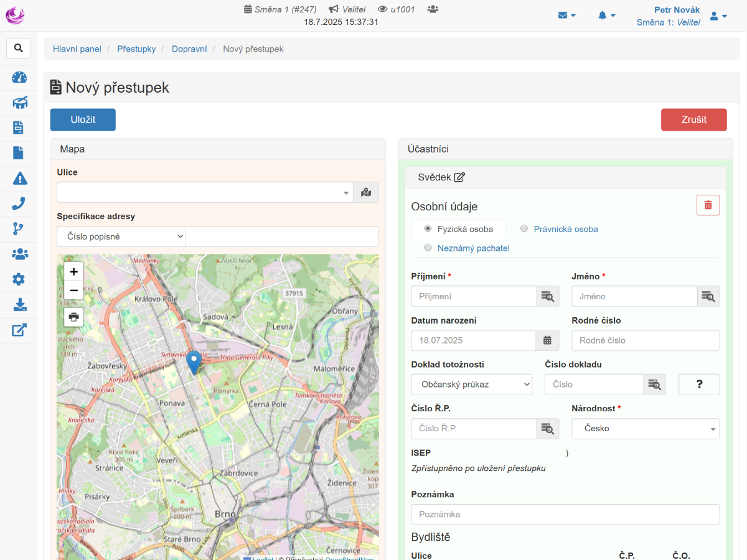
Task: Select the Fyzická osoba radio button
Action: 428,229
